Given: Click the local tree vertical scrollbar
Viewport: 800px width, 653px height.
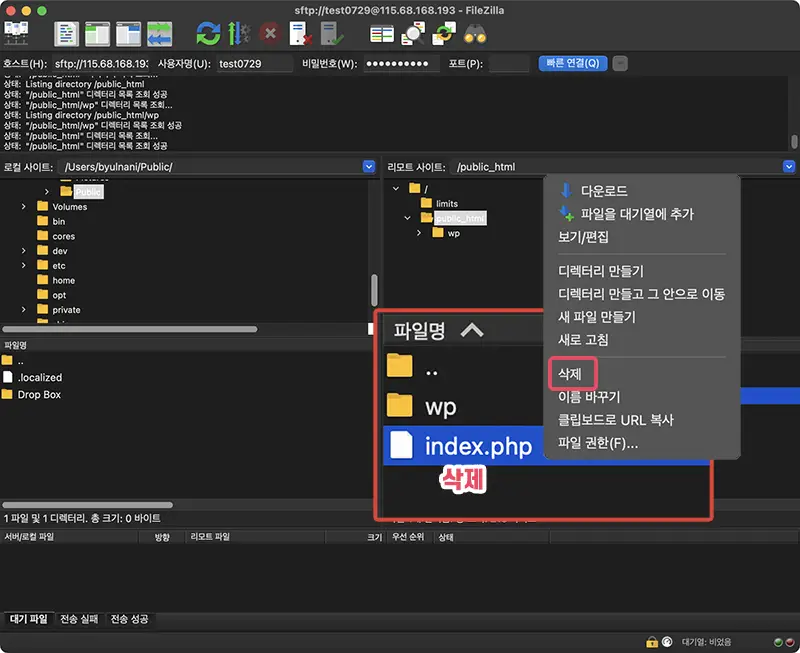Looking at the screenshot, I should point(374,290).
